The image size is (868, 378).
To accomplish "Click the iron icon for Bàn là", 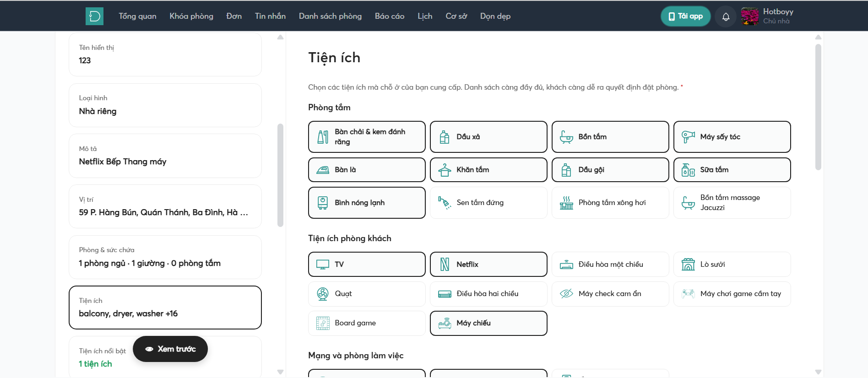I will click(323, 170).
